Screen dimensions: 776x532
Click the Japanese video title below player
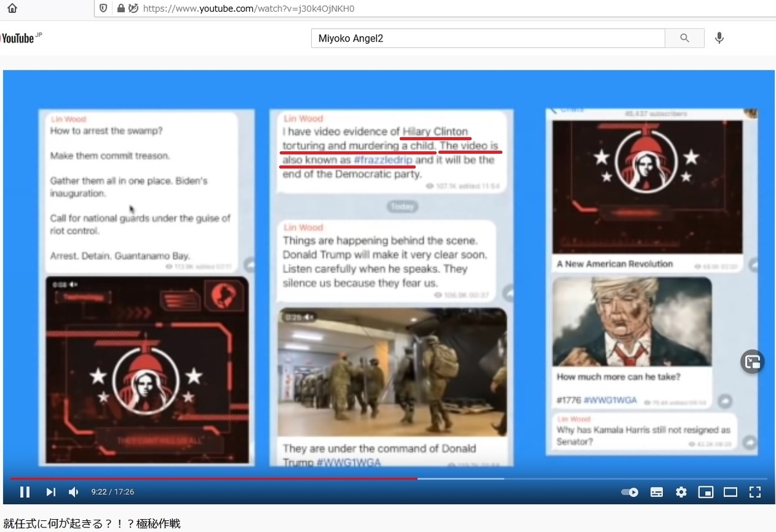92,523
